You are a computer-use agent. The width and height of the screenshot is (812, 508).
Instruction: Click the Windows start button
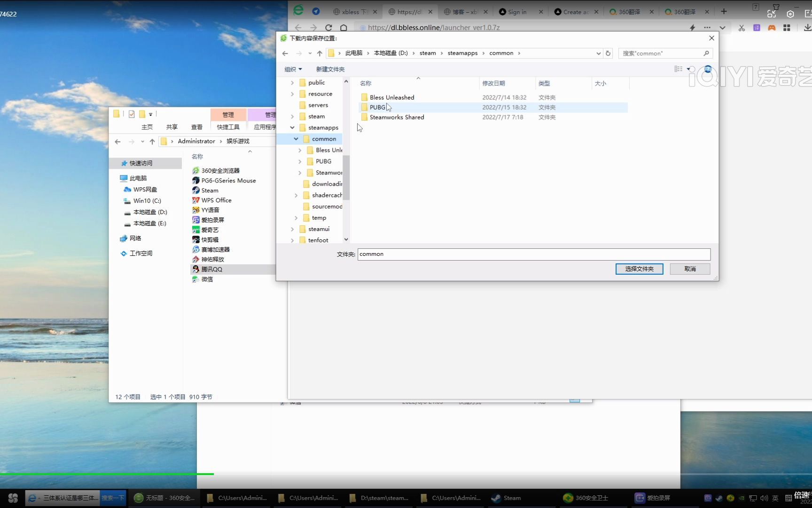13,498
